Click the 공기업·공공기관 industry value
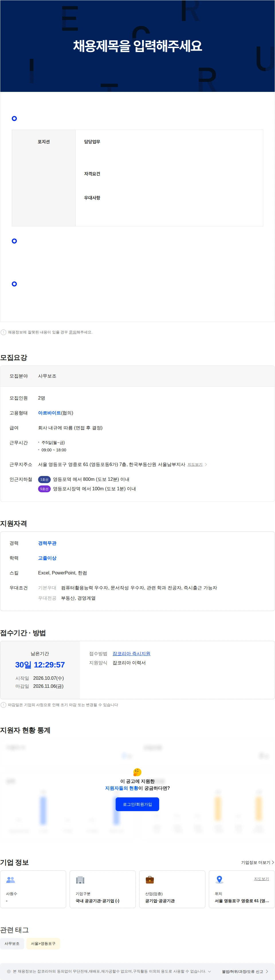Screen dimensions: 275x980 click(x=160, y=901)
